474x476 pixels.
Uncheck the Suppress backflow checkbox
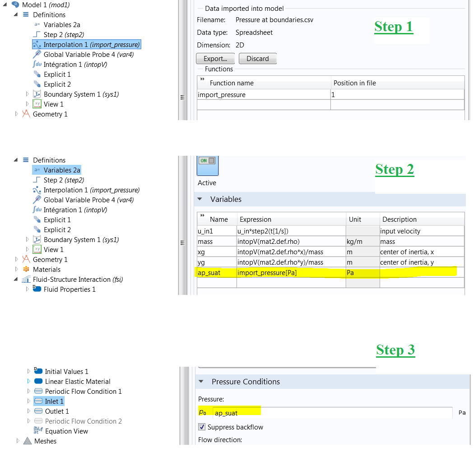coord(202,427)
